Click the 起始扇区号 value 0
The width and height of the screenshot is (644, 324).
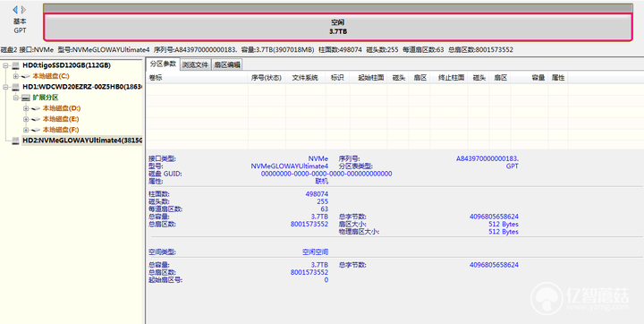pyautogui.click(x=326, y=280)
